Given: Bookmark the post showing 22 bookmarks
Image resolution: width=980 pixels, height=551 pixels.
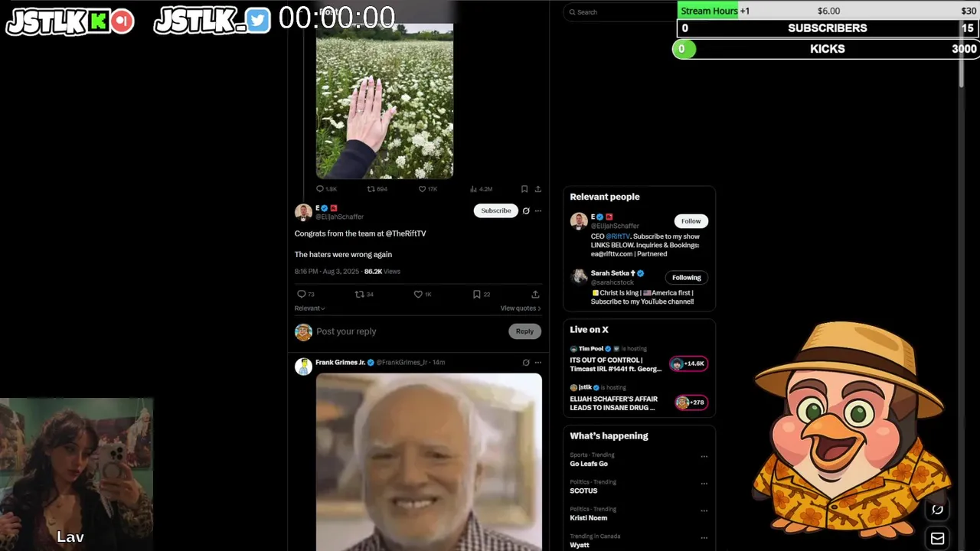Looking at the screenshot, I should 476,294.
